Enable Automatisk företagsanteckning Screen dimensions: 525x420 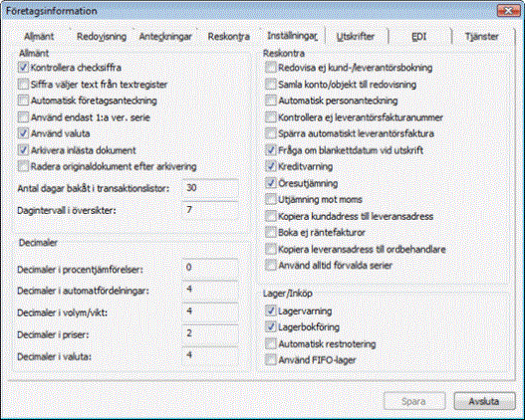tap(23, 101)
